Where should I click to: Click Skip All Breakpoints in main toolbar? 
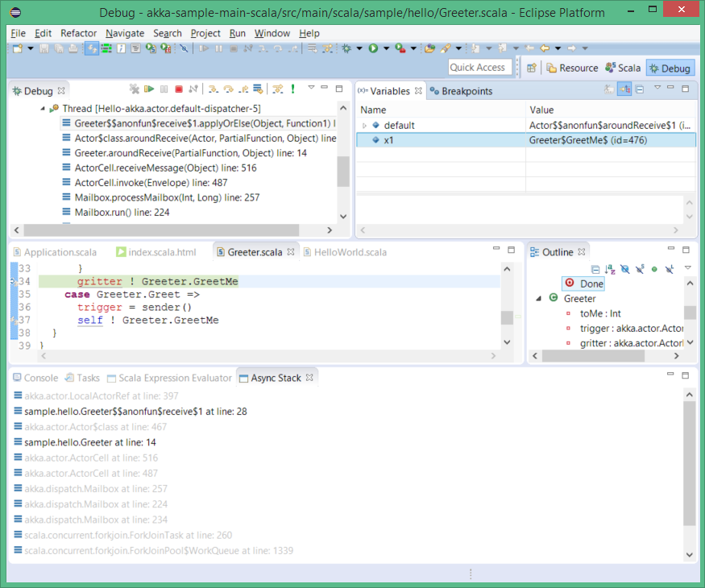point(184,49)
